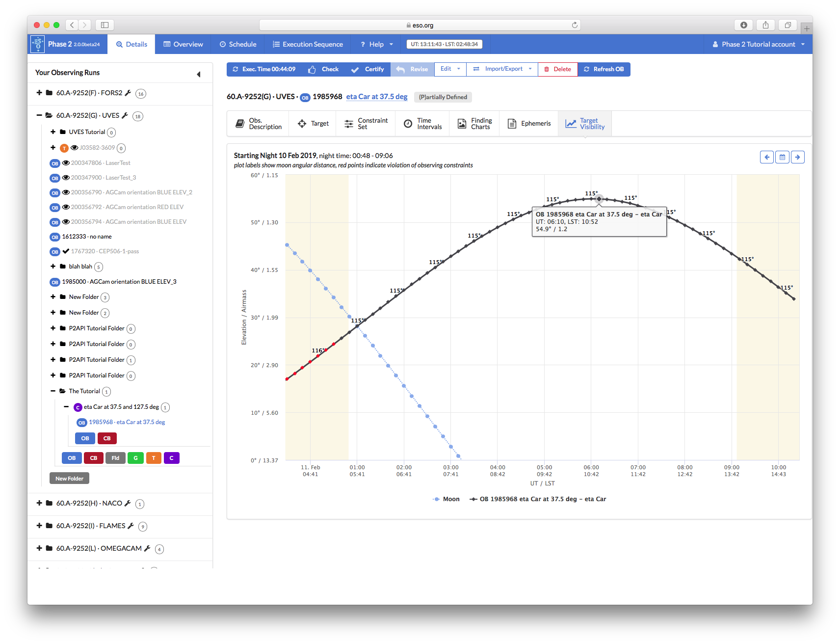Screen dimensions: 840x644
Task: Click the New Folder button
Action: click(x=69, y=479)
